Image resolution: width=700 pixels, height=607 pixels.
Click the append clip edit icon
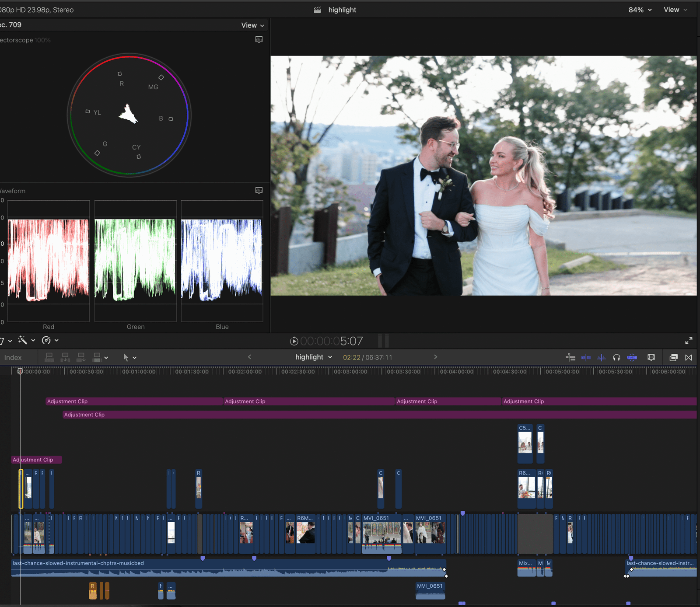(x=81, y=358)
